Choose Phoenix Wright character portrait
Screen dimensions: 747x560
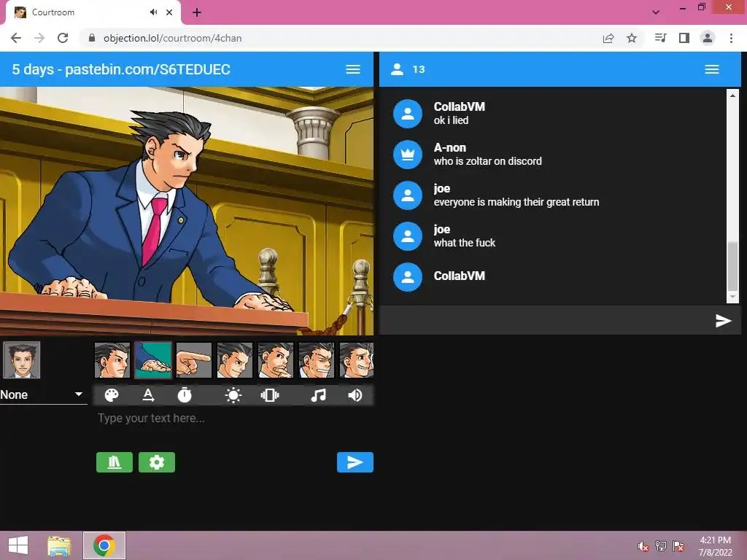click(x=21, y=360)
